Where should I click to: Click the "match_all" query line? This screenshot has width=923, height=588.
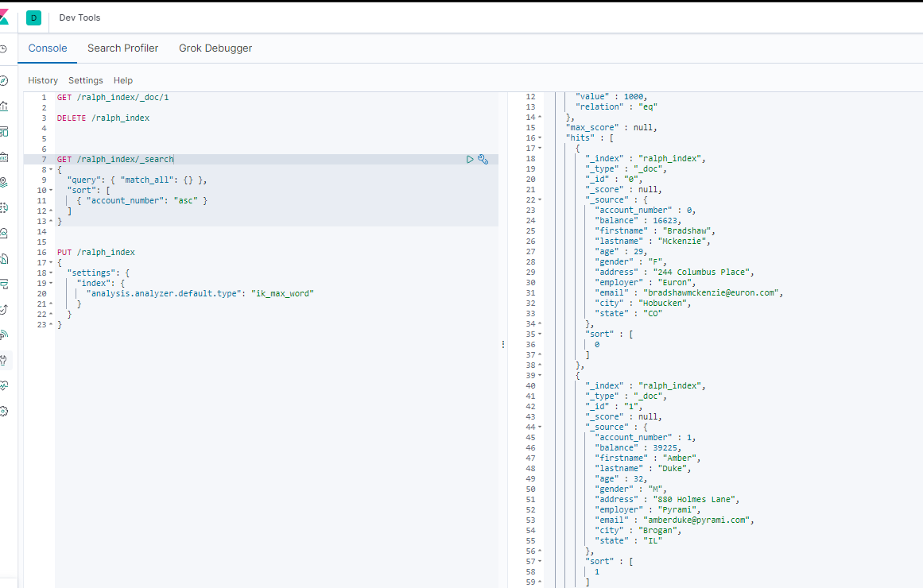(138, 180)
